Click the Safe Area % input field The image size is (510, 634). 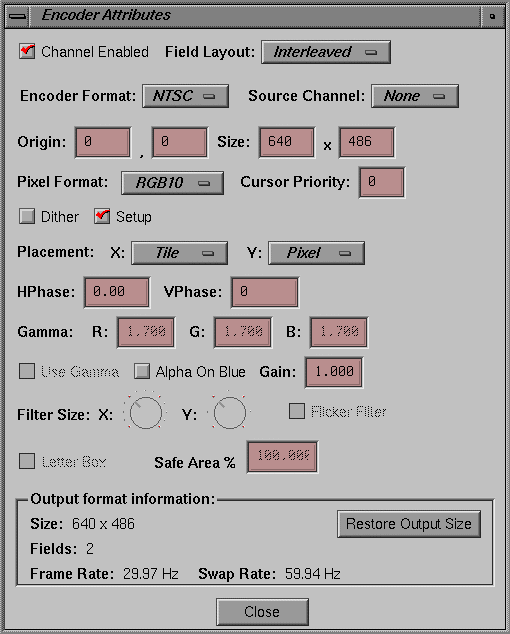283,457
